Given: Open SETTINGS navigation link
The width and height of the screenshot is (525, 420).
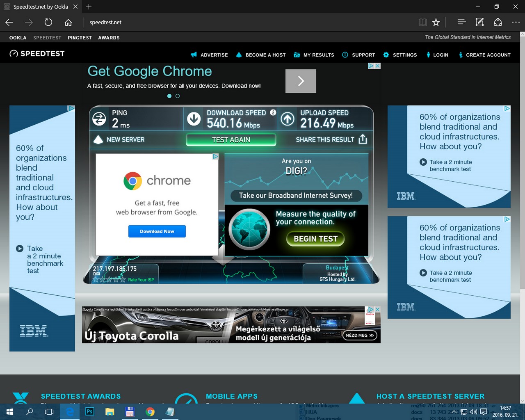Looking at the screenshot, I should click(x=400, y=55).
